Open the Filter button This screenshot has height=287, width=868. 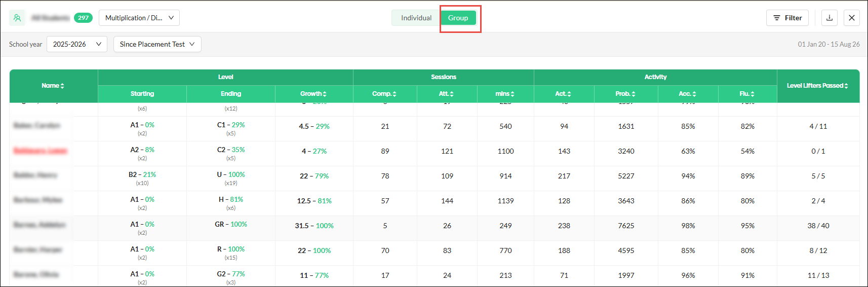[787, 18]
